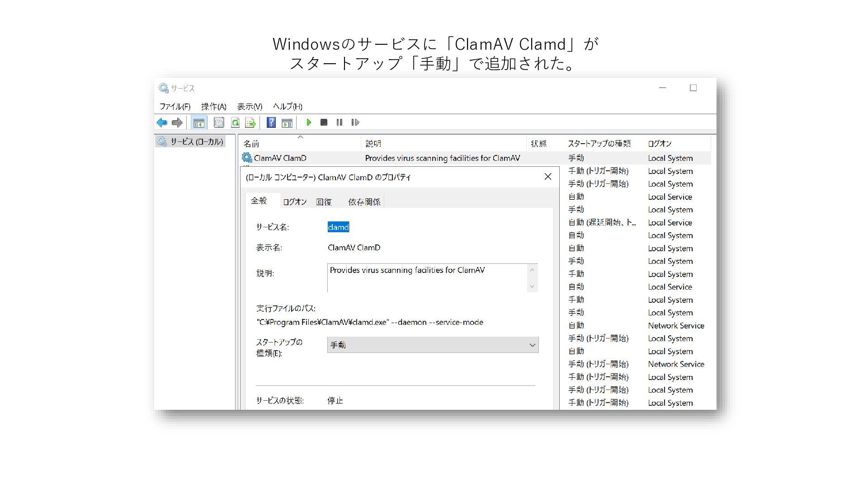Click the Back arrow toolbar icon
Screen dimensions: 868x488
click(x=162, y=122)
